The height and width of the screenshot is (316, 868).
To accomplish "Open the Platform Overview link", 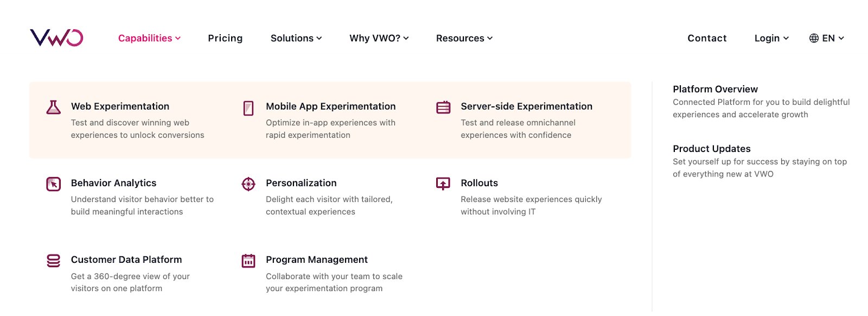I will pyautogui.click(x=715, y=89).
